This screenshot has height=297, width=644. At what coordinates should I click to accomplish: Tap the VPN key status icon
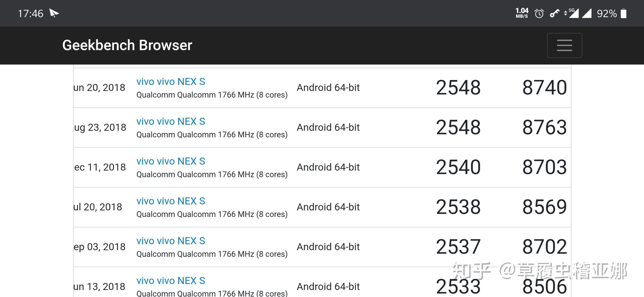point(554,13)
